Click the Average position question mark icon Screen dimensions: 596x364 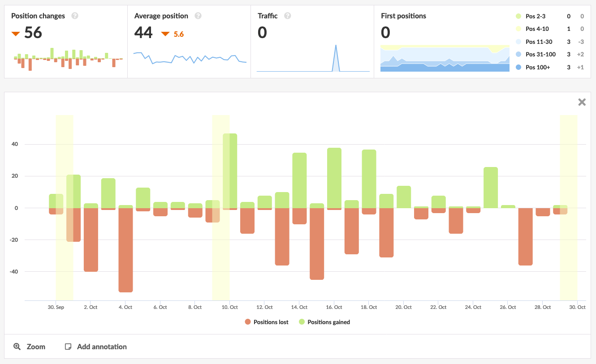pos(198,16)
